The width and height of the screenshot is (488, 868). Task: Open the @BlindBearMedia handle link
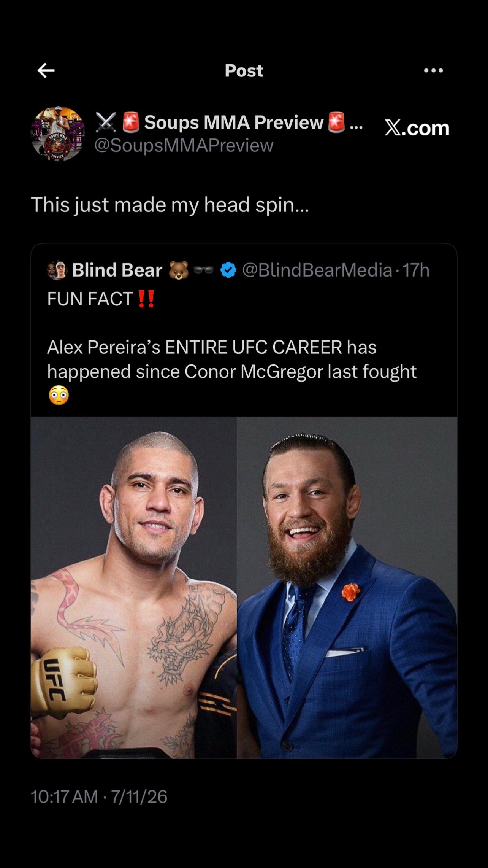(x=317, y=270)
